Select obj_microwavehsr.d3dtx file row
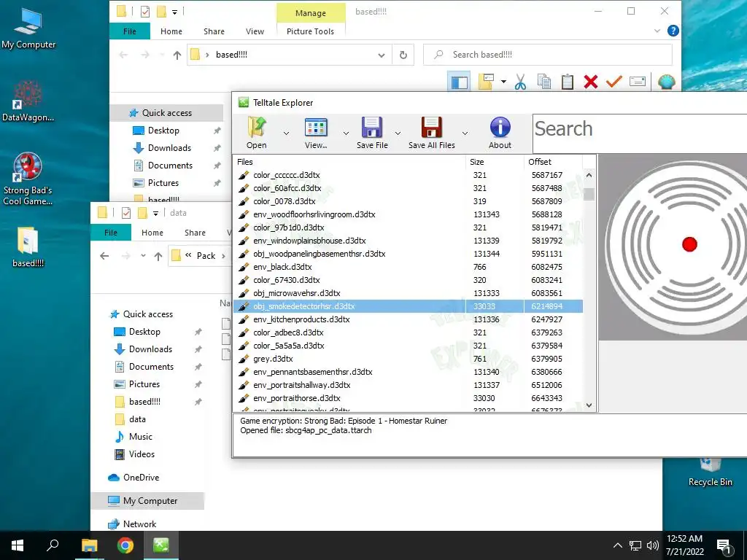Image resolution: width=747 pixels, height=560 pixels. point(409,293)
